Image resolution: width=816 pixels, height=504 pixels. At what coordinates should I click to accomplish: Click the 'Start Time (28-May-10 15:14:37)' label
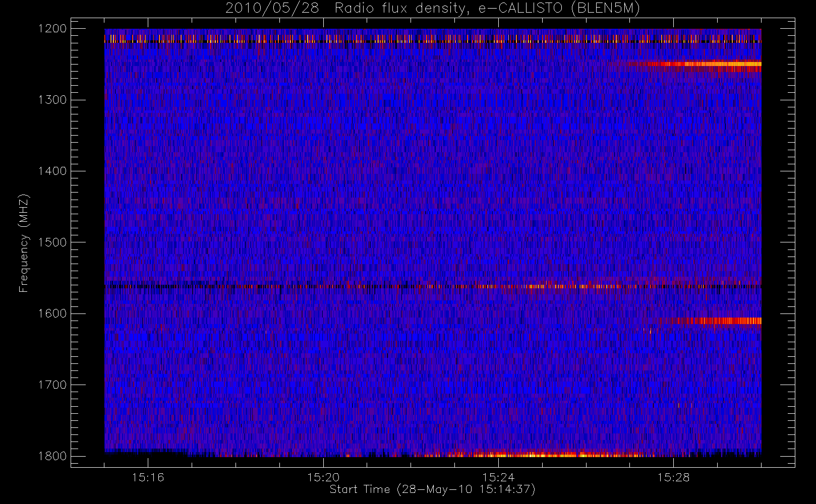tap(433, 489)
